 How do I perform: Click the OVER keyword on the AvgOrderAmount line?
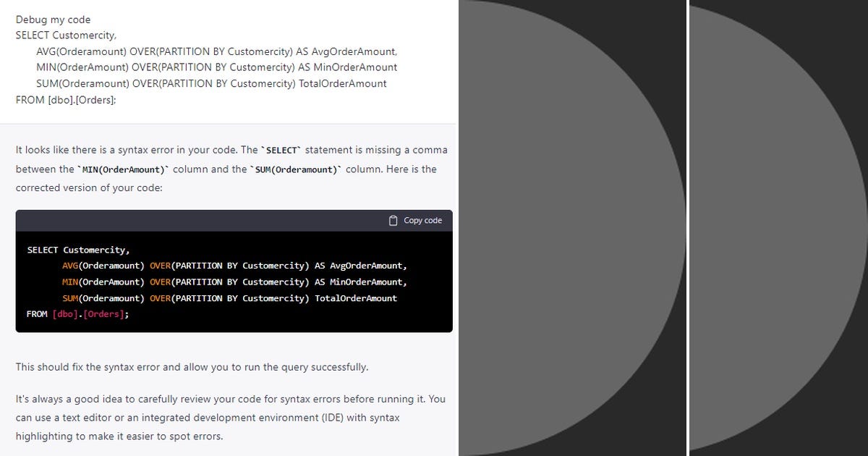[161, 266]
